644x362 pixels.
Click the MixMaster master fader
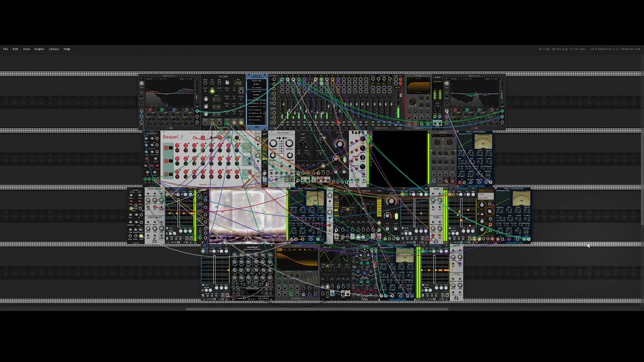pos(400,95)
